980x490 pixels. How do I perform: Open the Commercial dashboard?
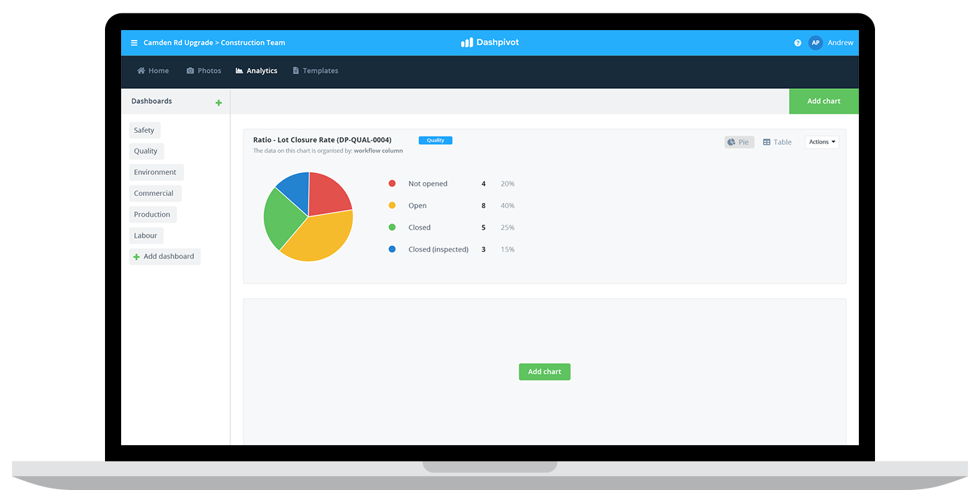pyautogui.click(x=154, y=193)
